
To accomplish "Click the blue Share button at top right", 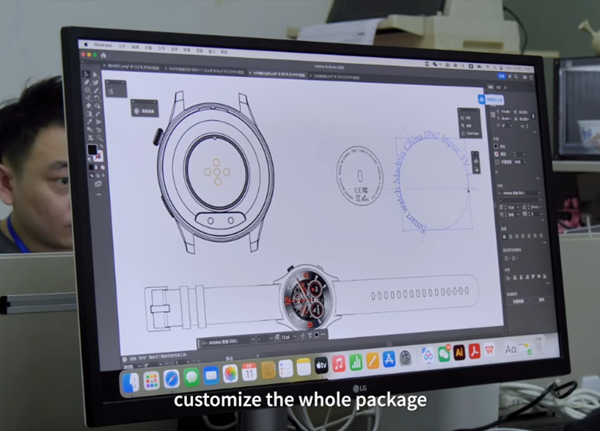I will pos(502,76).
